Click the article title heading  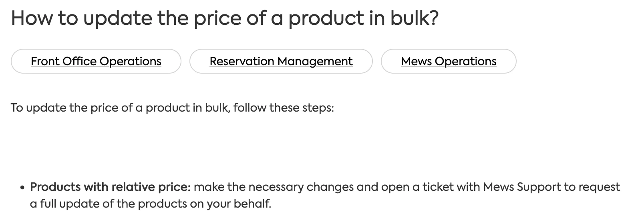click(x=224, y=18)
